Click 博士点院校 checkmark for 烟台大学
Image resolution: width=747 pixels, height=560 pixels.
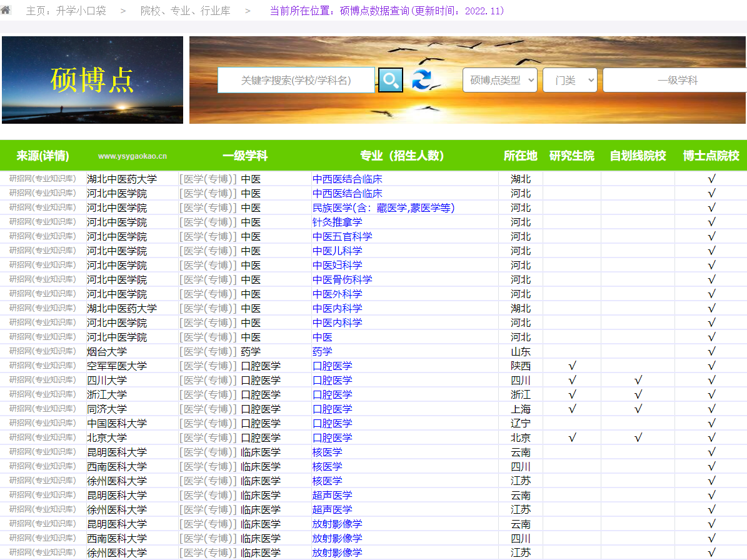(711, 352)
